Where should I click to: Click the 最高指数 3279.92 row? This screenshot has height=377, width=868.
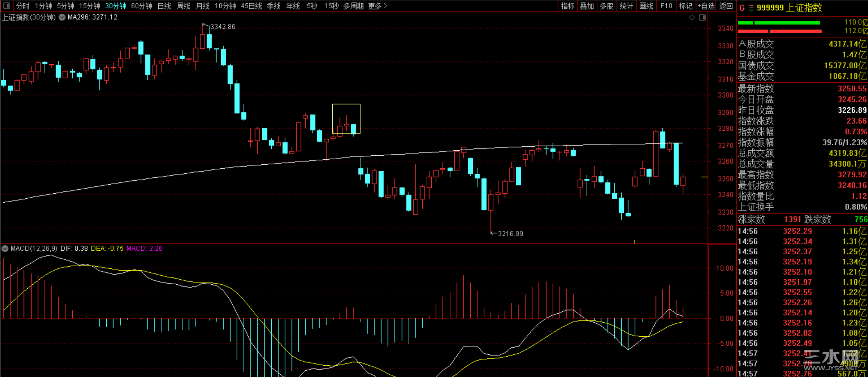[x=802, y=175]
